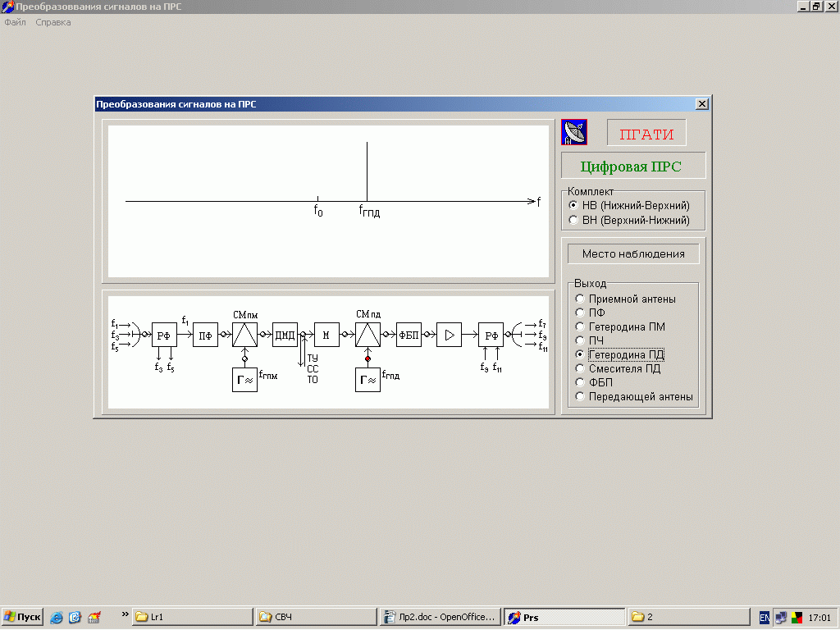The image size is (840, 630).
Task: Click the receiving antenna symbol
Action: tap(136, 335)
